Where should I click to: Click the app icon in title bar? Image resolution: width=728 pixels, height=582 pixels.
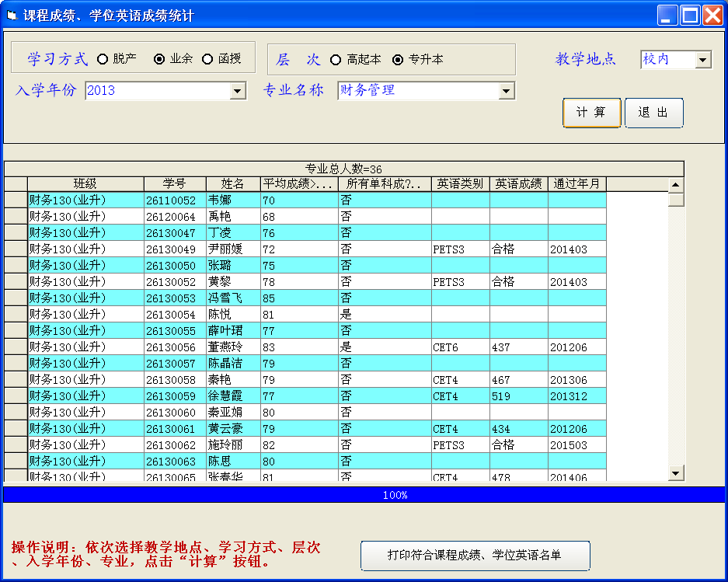coord(12,16)
